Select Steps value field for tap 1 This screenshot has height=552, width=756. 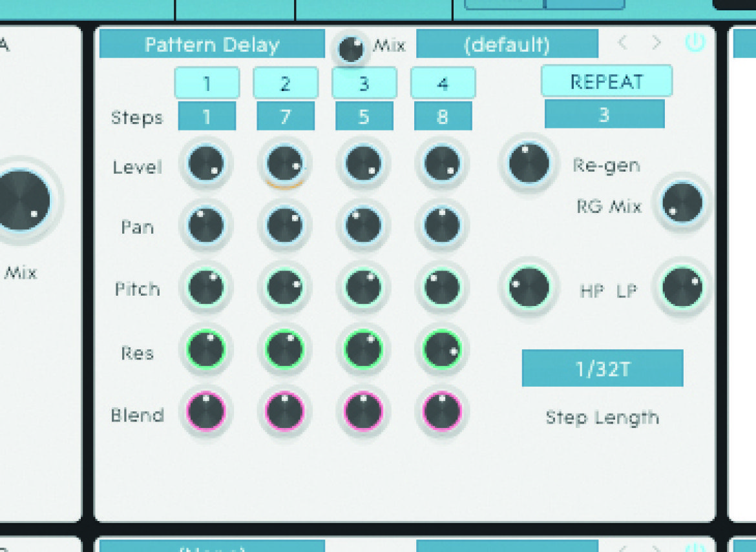pyautogui.click(x=207, y=116)
